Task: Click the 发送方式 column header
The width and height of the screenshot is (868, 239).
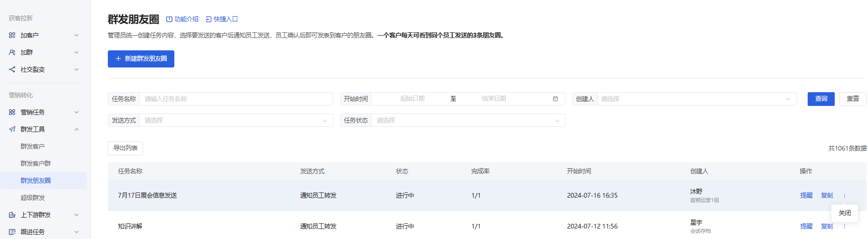Action: [x=312, y=172]
